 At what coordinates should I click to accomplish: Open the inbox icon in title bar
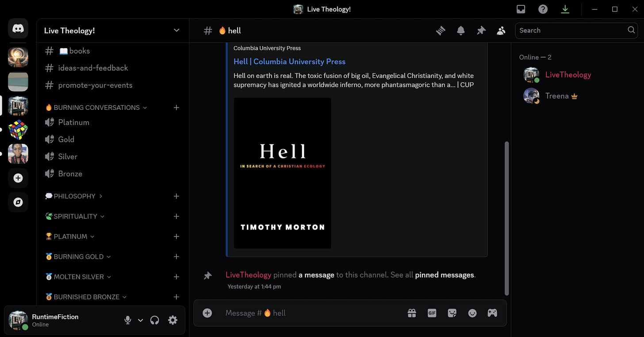(x=521, y=9)
